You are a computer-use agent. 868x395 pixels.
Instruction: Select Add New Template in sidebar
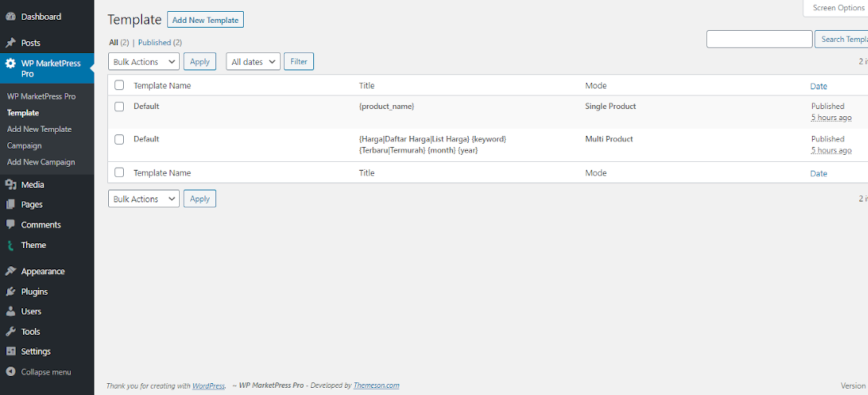[x=39, y=129]
